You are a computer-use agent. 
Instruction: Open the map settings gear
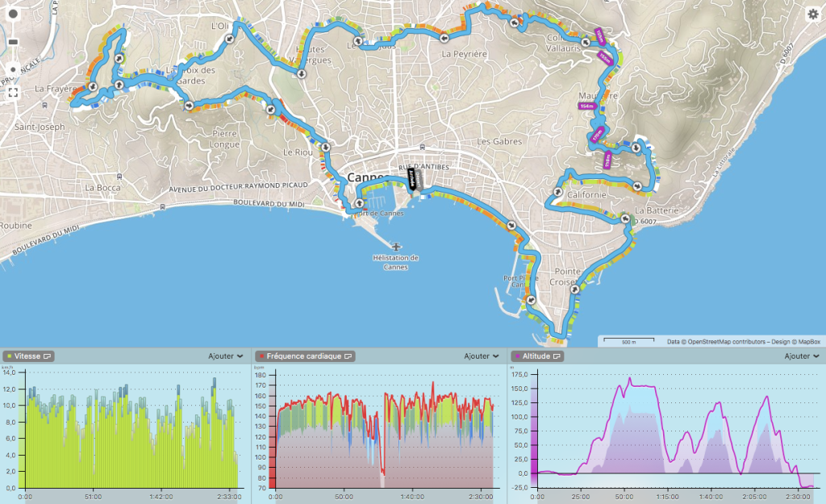813,14
